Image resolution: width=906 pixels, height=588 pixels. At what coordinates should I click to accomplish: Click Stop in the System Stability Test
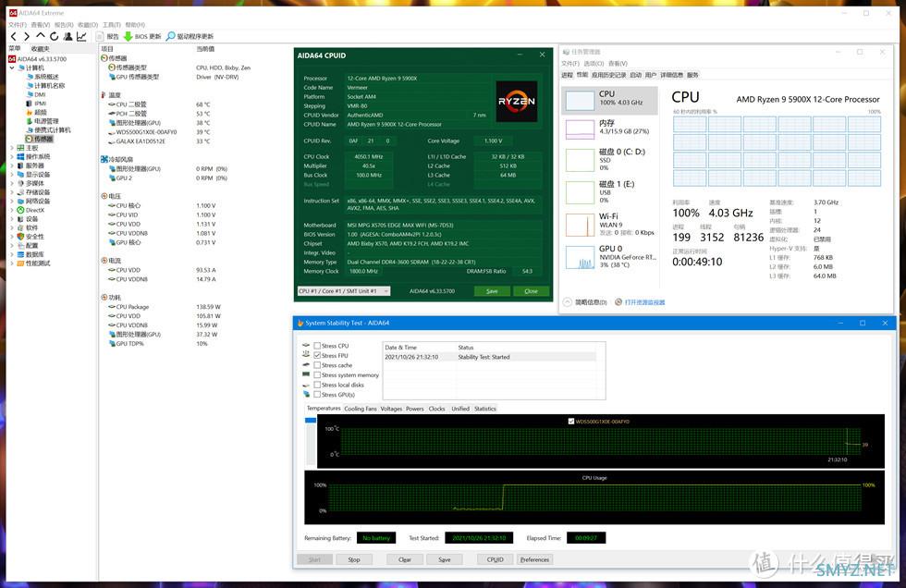[354, 559]
